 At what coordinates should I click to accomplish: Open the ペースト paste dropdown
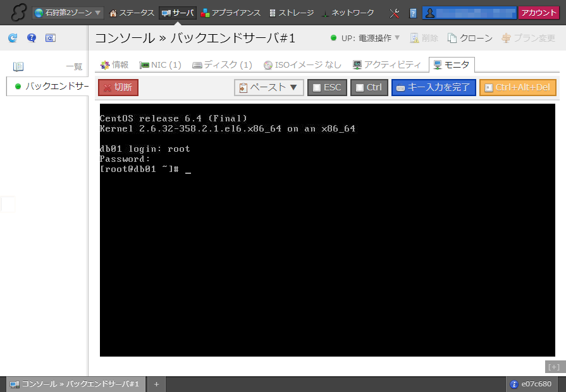tap(269, 87)
